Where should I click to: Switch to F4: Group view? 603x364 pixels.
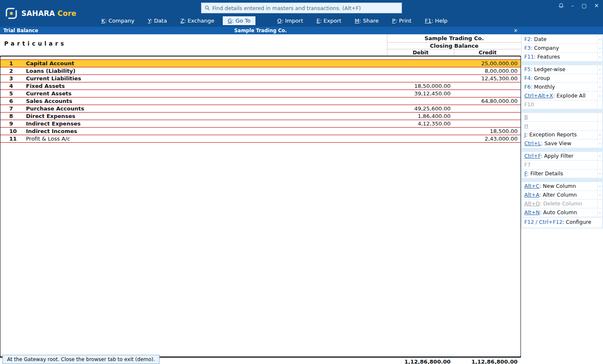pos(559,78)
